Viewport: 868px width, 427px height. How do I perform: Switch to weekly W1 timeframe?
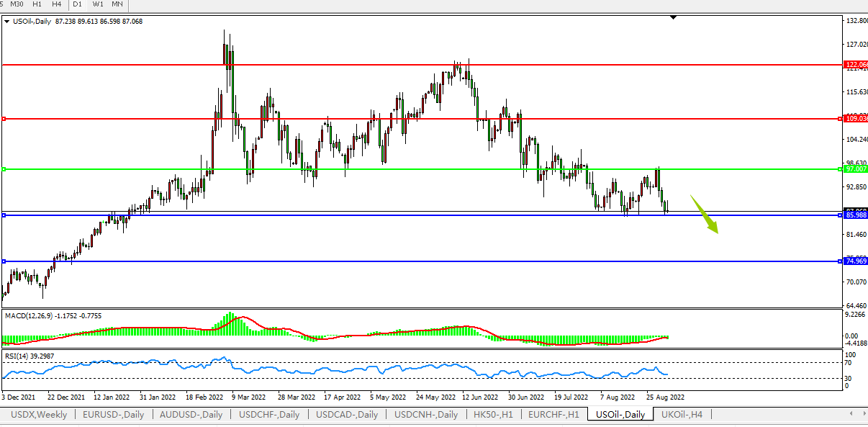click(98, 4)
